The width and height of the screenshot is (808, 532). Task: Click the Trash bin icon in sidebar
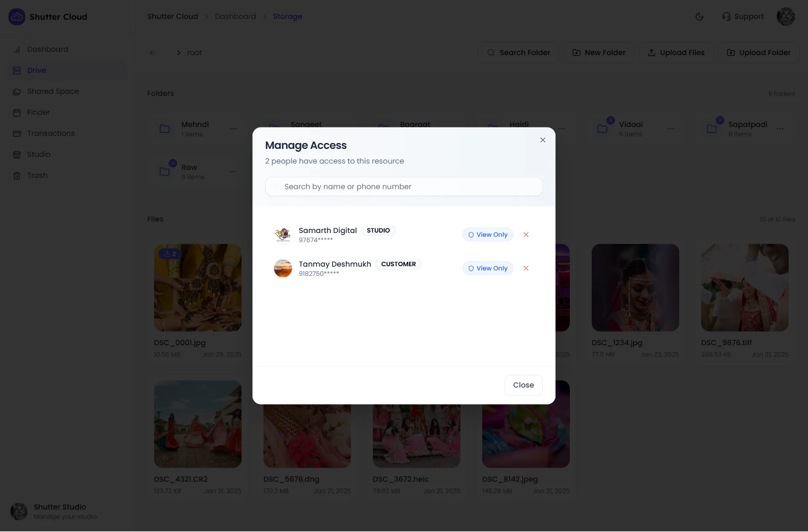pyautogui.click(x=17, y=176)
